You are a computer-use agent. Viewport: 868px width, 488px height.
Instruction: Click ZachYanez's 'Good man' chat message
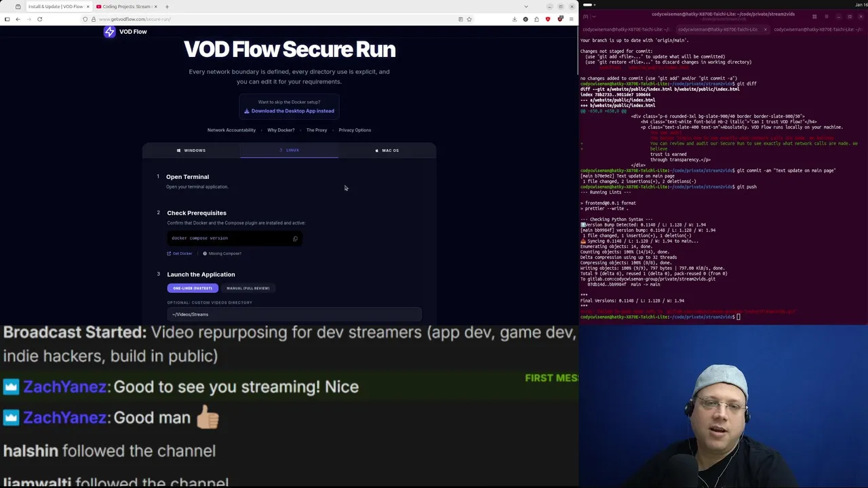(x=111, y=418)
